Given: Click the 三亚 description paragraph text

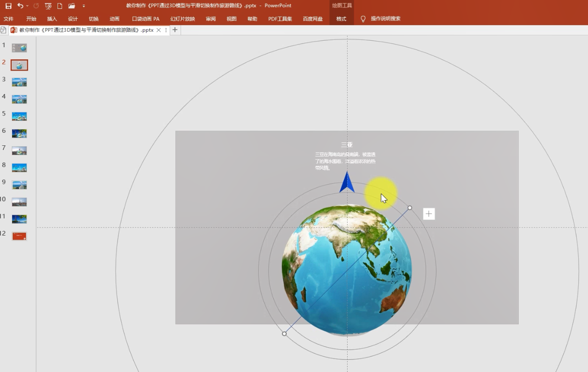Looking at the screenshot, I should click(345, 161).
